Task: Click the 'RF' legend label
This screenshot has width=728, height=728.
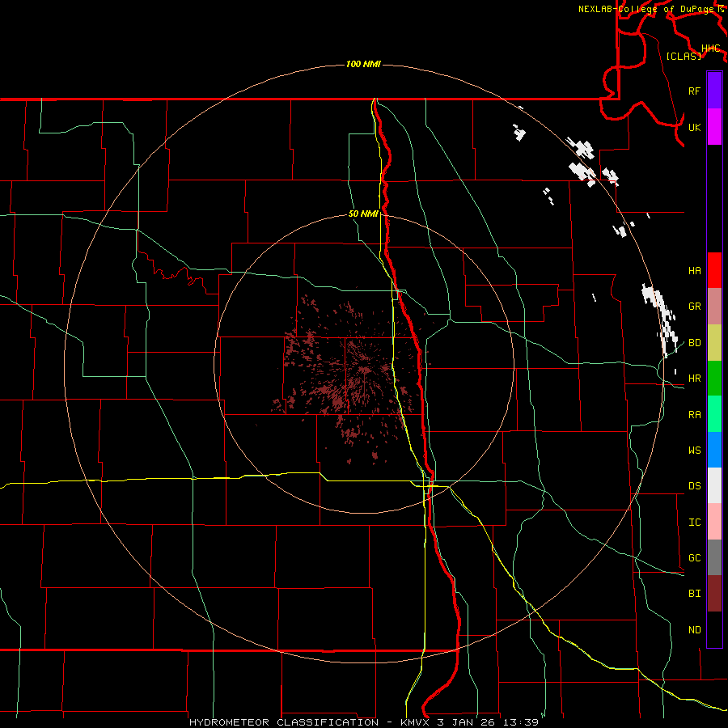Action: point(694,91)
